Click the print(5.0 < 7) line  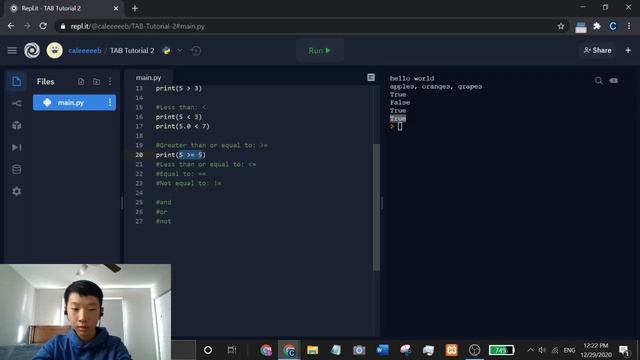tap(182, 126)
